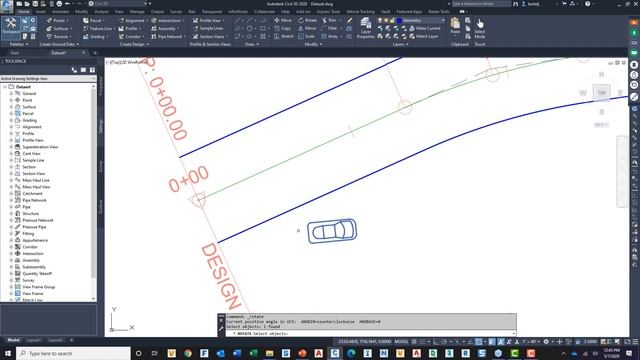
Task: Switch to the Model layout tab
Action: pos(13,340)
